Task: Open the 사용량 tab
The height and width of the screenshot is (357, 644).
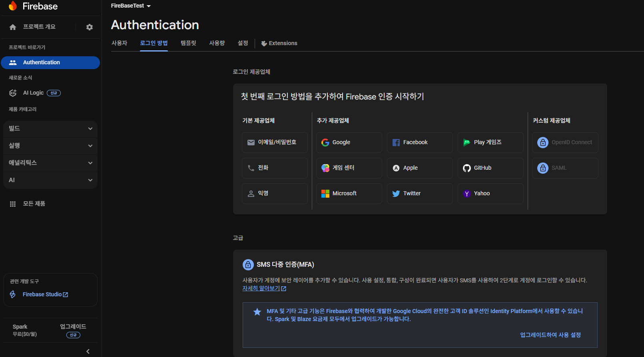Action: pyautogui.click(x=217, y=43)
